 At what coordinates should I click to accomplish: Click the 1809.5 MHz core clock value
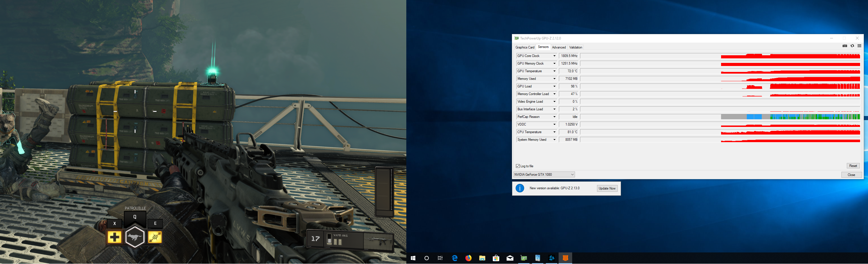(x=569, y=56)
